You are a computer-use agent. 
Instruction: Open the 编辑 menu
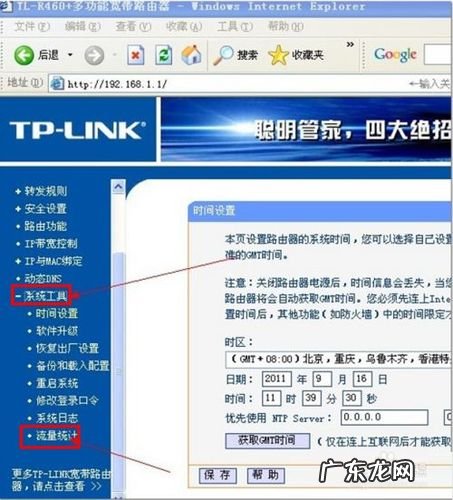tap(83, 26)
